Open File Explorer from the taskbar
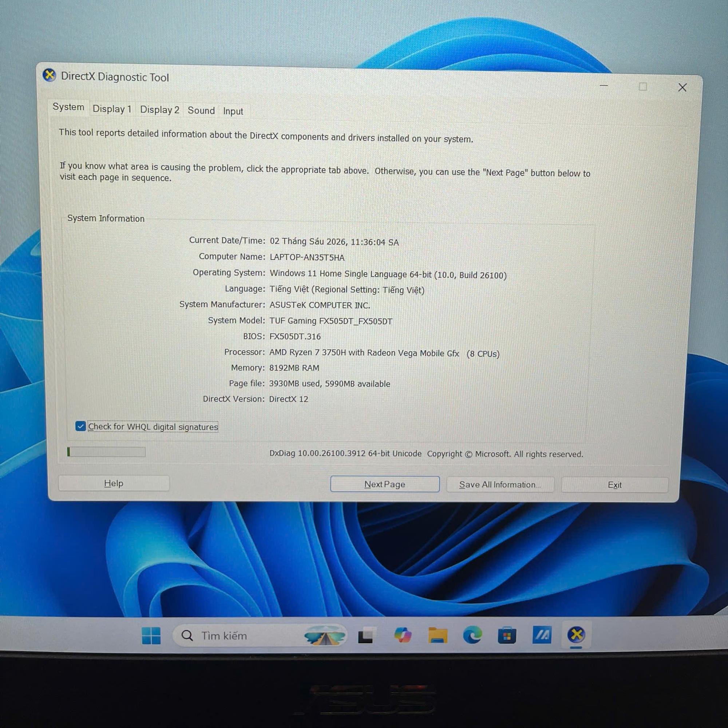 click(438, 636)
